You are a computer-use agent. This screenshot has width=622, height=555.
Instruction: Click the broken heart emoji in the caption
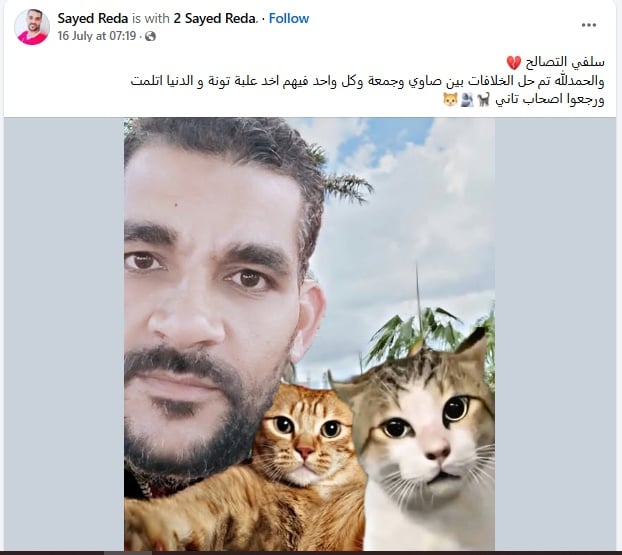(x=514, y=63)
